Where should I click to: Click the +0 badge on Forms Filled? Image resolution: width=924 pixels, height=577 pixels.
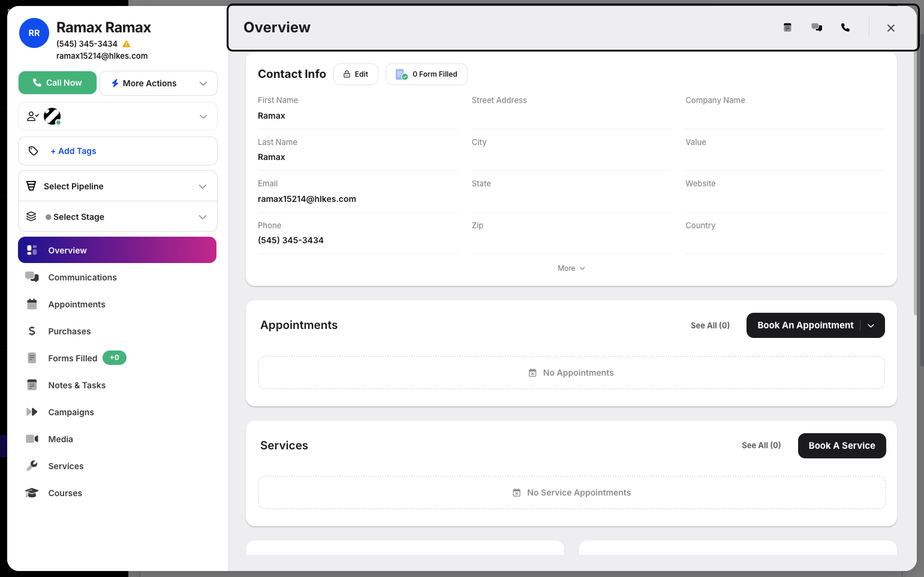(115, 358)
